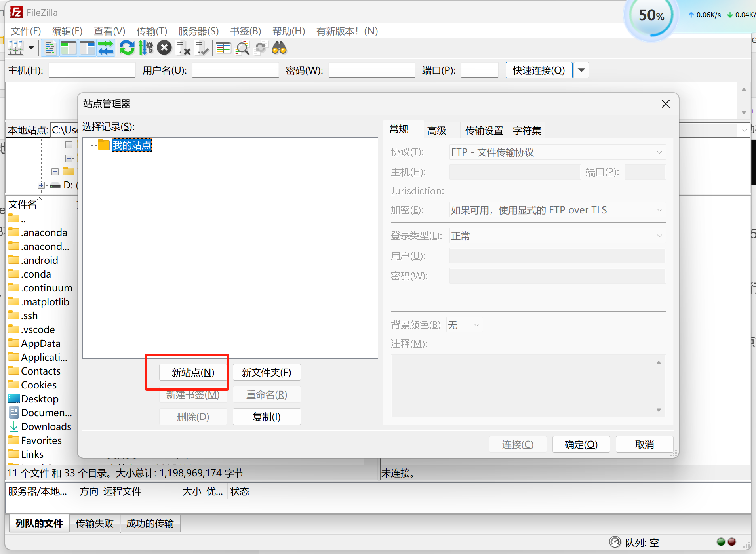This screenshot has width=756, height=554.
Task: Open the remote site path dropdown chevron
Action: tap(744, 130)
